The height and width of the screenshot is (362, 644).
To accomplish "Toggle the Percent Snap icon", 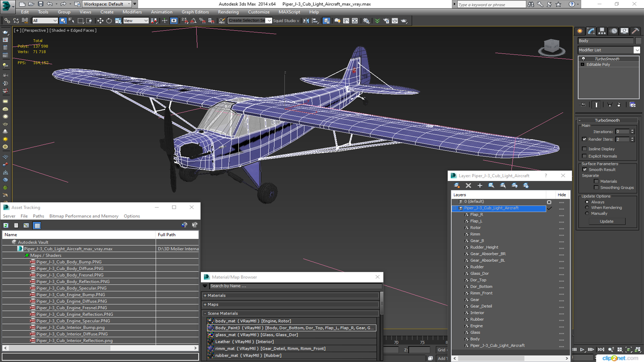I will (x=202, y=21).
